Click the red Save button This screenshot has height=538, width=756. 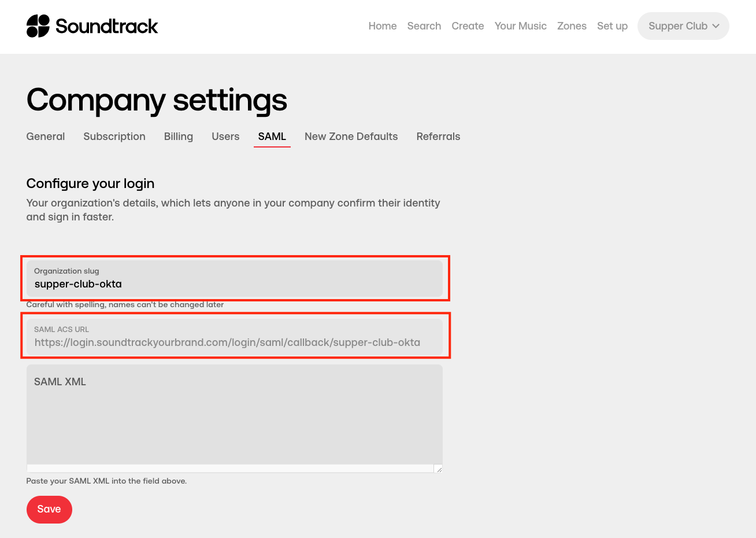click(x=49, y=509)
